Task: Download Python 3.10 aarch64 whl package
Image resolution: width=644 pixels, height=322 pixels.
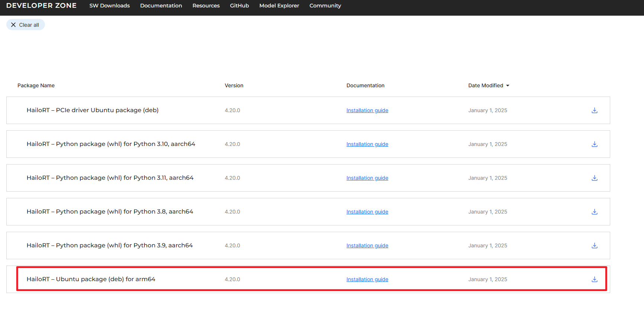Action: point(594,144)
